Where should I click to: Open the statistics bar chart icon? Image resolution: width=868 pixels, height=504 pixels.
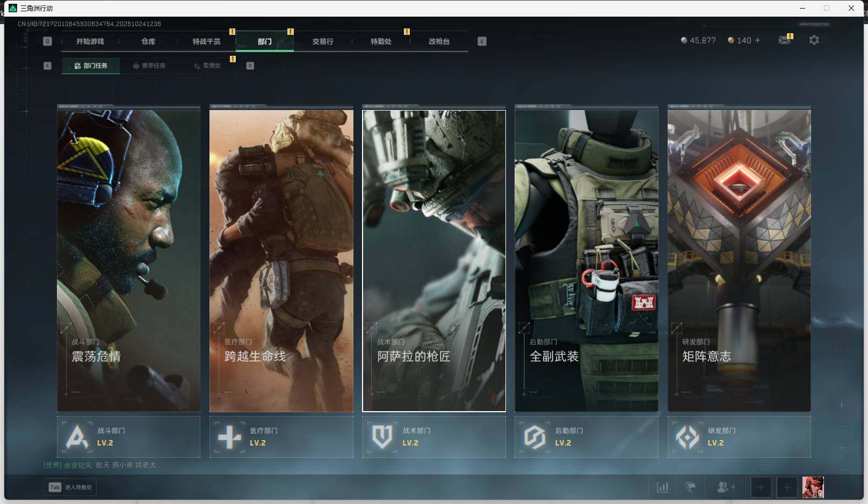pos(663,487)
